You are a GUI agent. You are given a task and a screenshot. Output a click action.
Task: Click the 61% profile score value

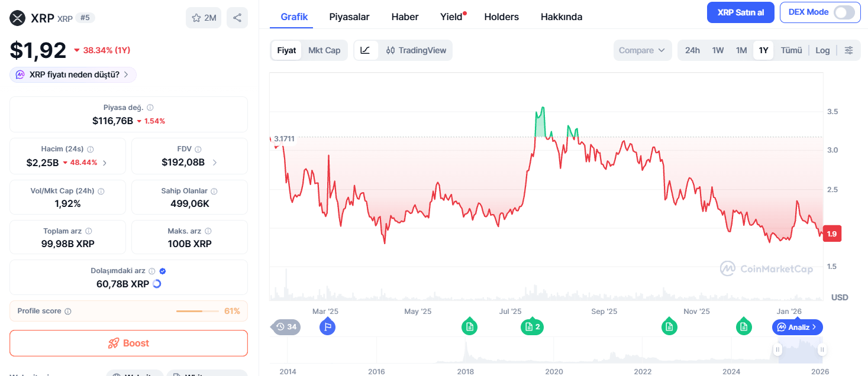click(x=232, y=311)
